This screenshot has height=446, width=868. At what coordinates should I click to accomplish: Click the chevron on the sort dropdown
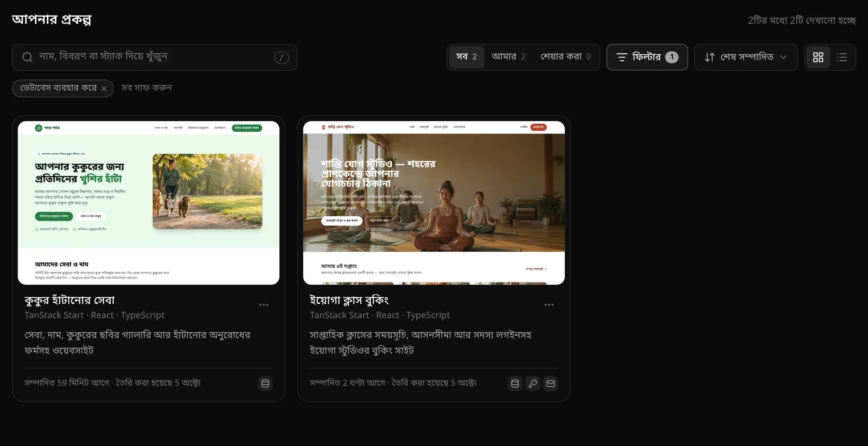point(783,57)
